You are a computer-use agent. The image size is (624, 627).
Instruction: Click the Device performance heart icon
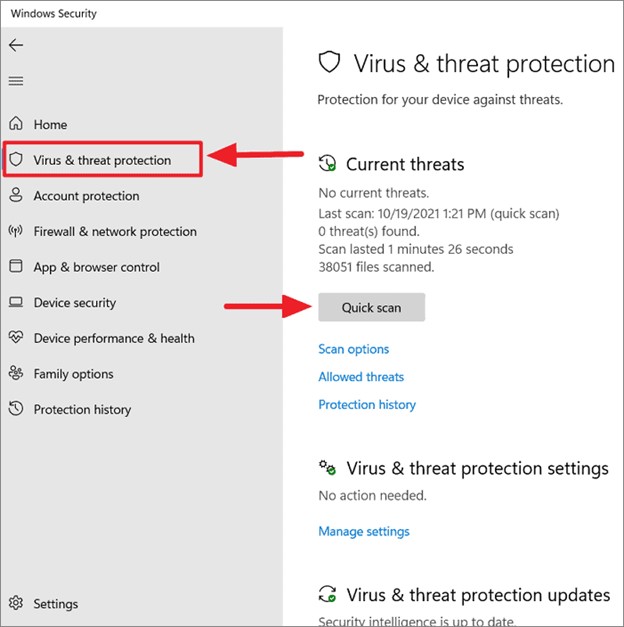(x=15, y=338)
